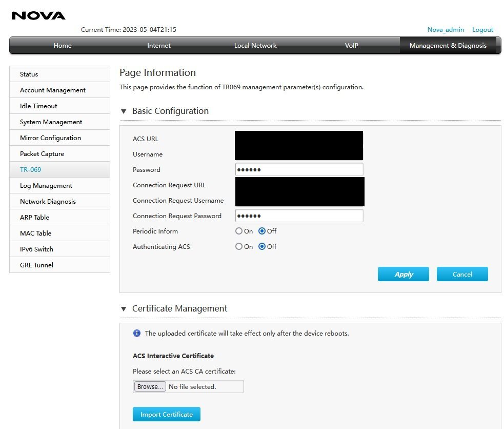Go to Mirror Configuration
Screen dimensions: 504x429
pos(60,138)
